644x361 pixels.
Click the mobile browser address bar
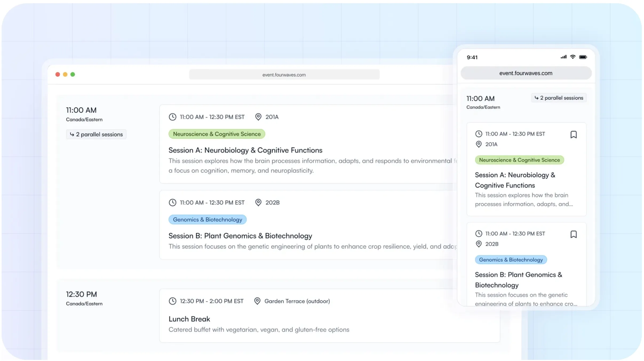coord(526,73)
